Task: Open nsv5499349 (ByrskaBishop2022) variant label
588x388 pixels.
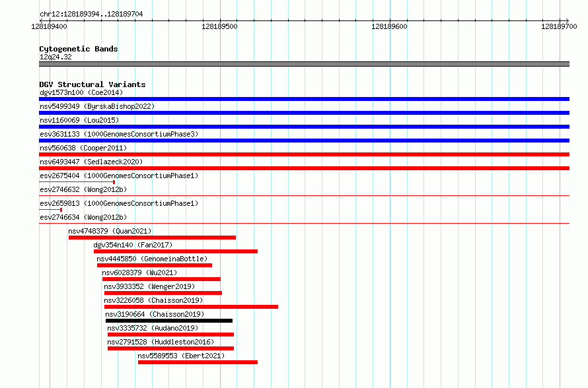Action: coord(97,106)
